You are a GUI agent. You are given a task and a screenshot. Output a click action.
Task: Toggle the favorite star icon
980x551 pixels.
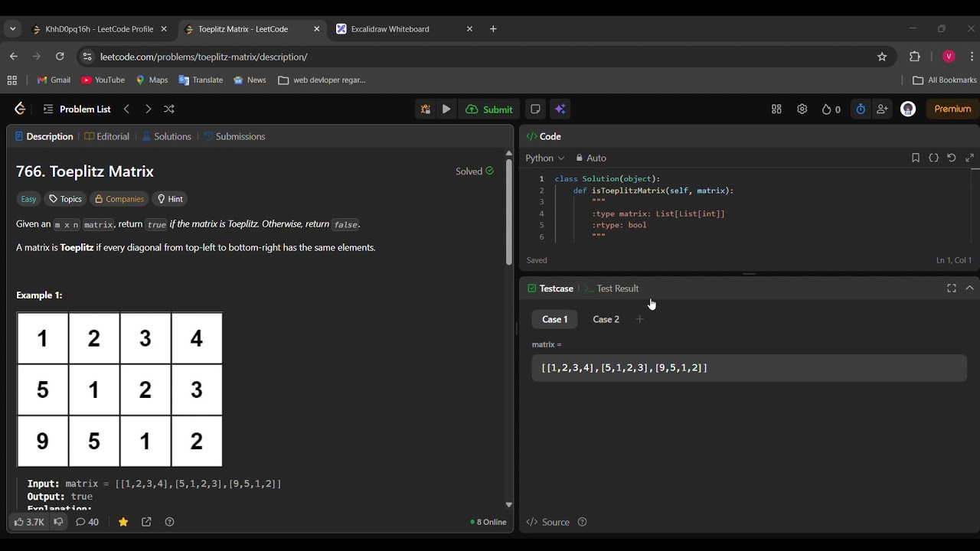click(x=123, y=522)
